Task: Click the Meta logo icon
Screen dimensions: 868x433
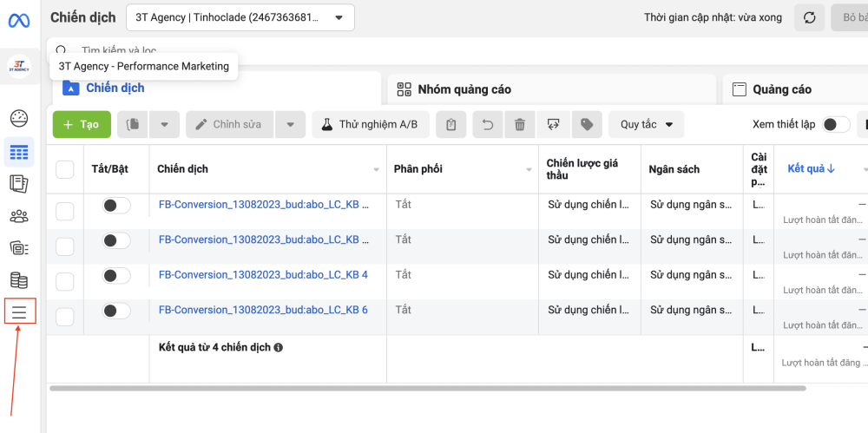Action: (19, 21)
